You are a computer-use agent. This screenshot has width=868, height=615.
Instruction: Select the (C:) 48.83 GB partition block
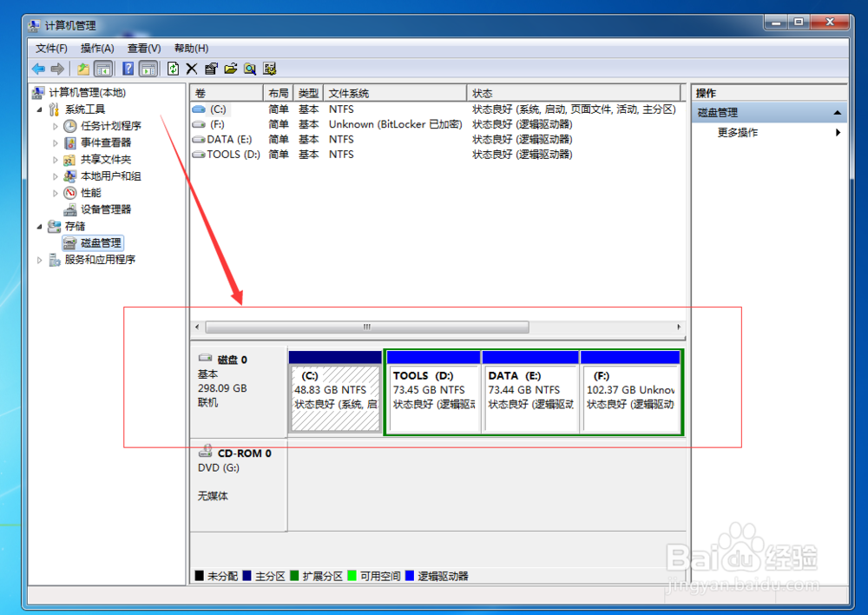point(335,393)
